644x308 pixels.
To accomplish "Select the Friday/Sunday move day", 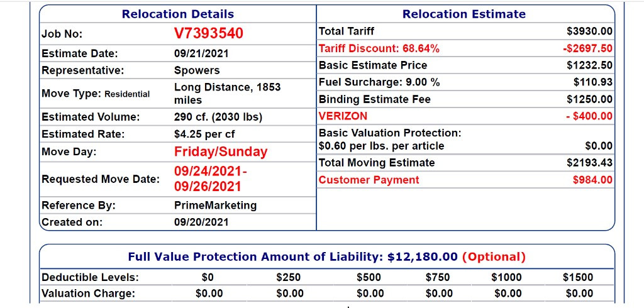I will tap(221, 151).
